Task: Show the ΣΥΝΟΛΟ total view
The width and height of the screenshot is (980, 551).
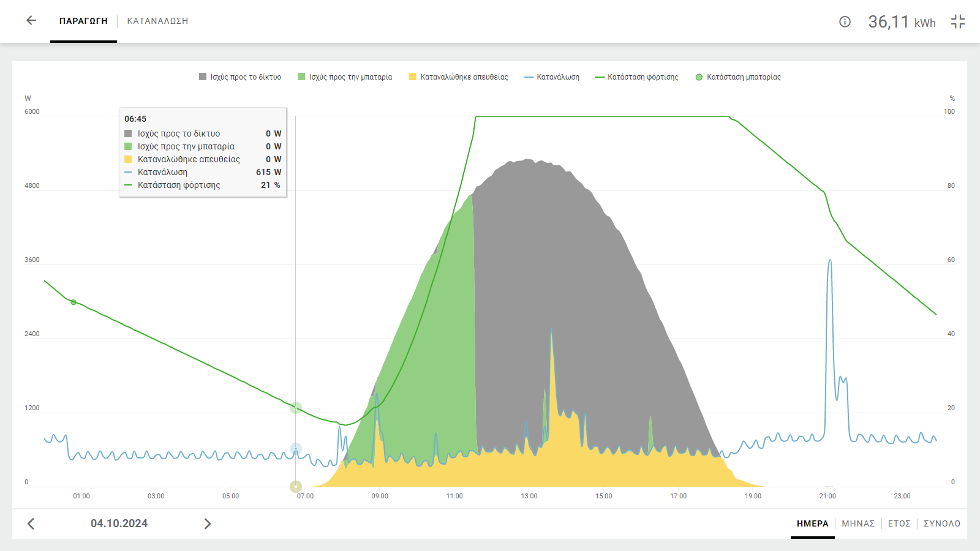Action: click(942, 523)
